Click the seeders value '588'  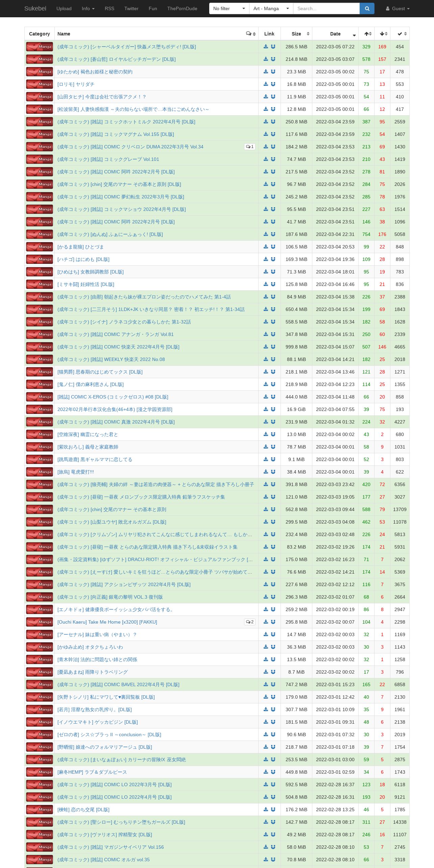click(366, 509)
